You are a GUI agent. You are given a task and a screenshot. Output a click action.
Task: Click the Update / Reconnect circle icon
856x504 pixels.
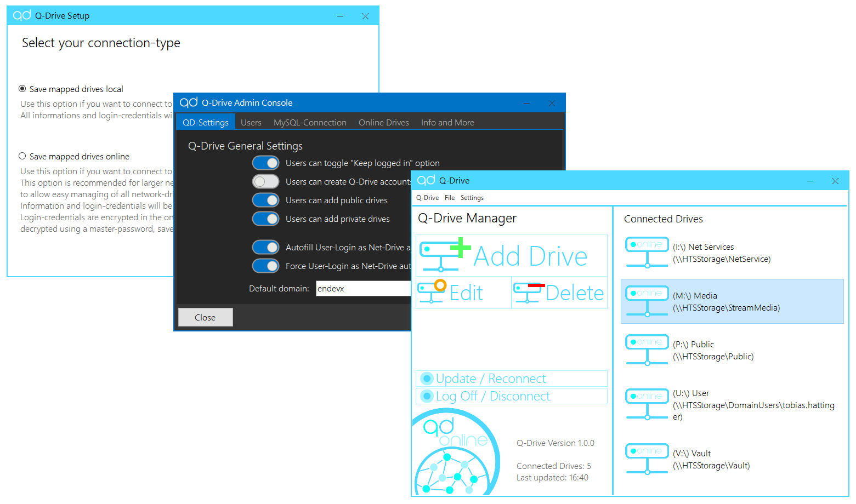(427, 379)
